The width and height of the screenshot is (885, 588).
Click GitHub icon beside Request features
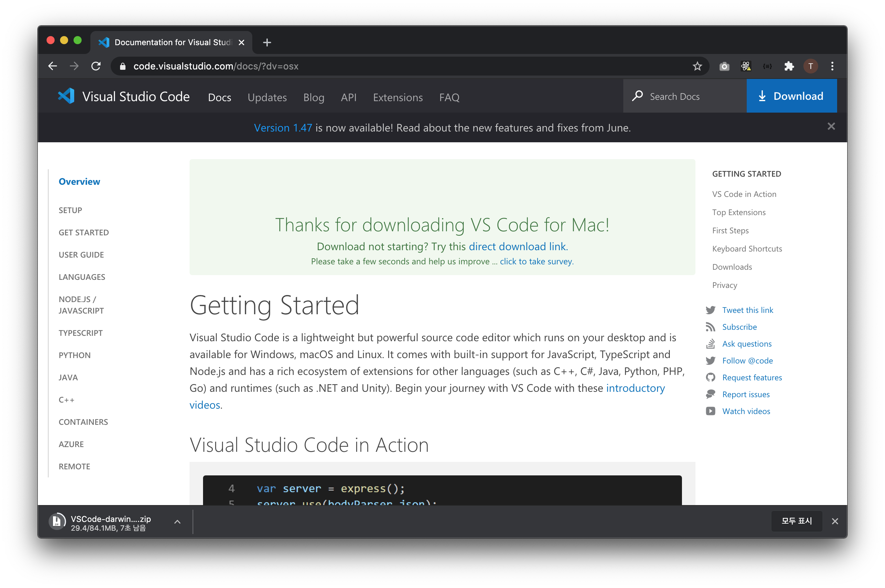[710, 378]
